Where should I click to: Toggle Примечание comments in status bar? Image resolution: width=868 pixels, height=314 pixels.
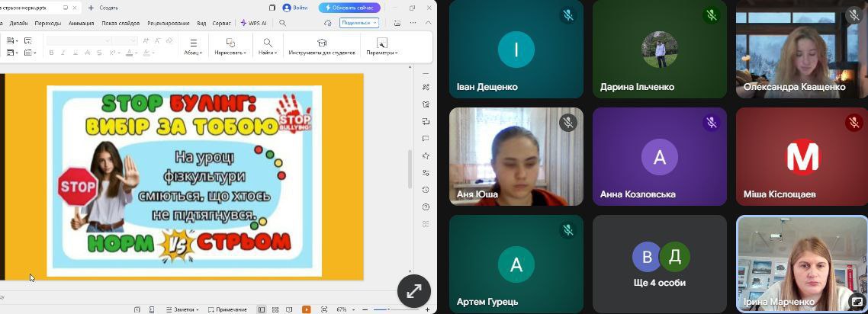tap(227, 309)
